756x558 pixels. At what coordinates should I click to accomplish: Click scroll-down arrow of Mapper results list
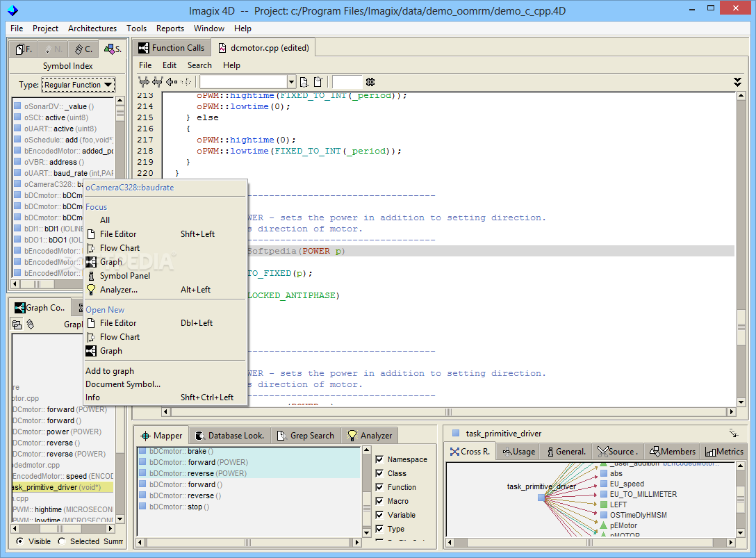366,532
